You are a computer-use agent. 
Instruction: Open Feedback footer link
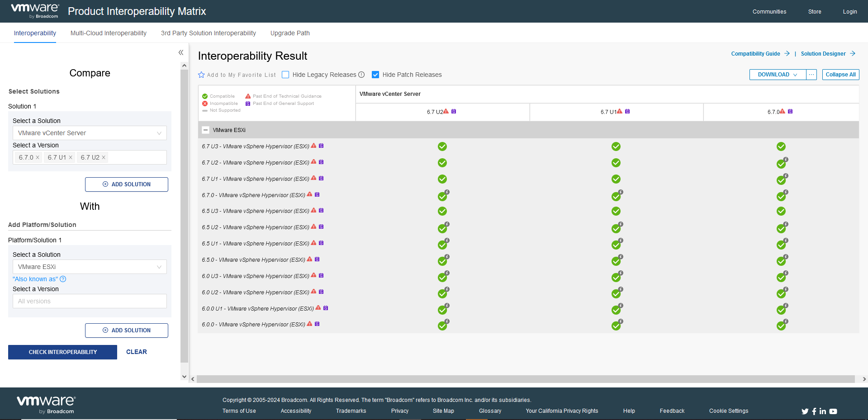(672, 411)
